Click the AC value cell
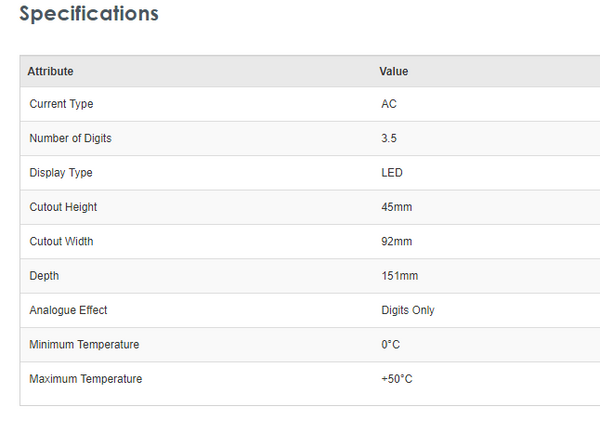Image resolution: width=600 pixels, height=433 pixels. pos(389,104)
